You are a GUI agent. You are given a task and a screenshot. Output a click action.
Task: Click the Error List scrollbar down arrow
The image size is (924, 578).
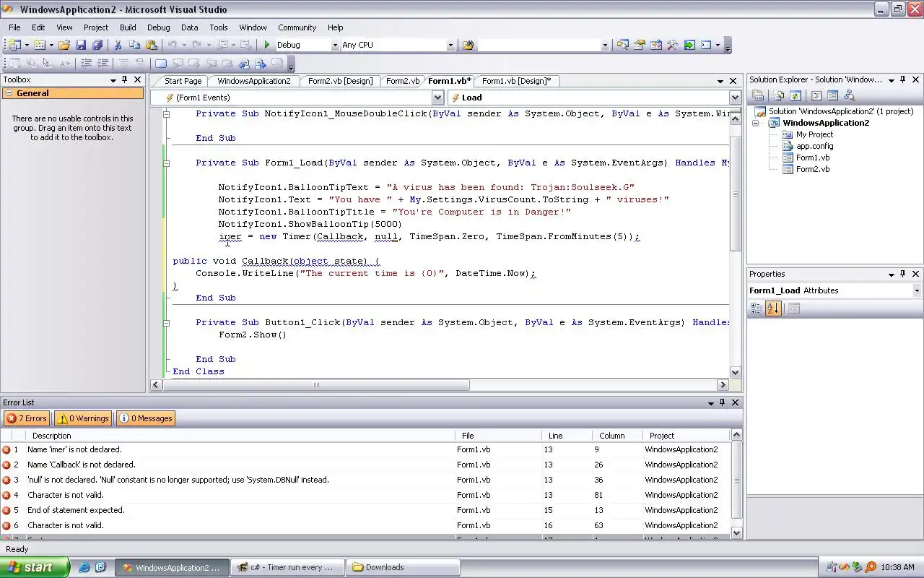pos(736,532)
